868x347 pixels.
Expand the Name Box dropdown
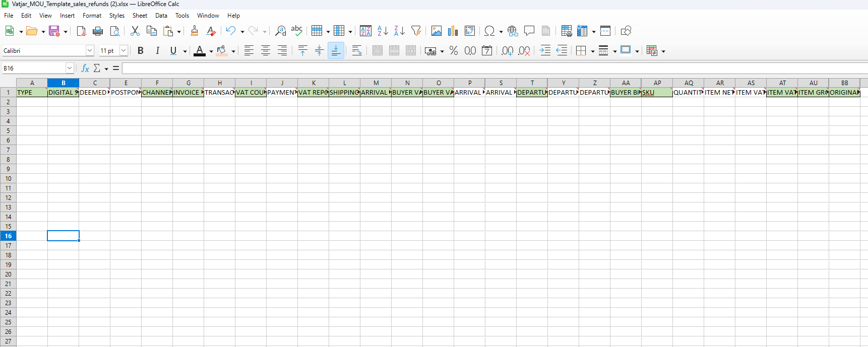[70, 68]
